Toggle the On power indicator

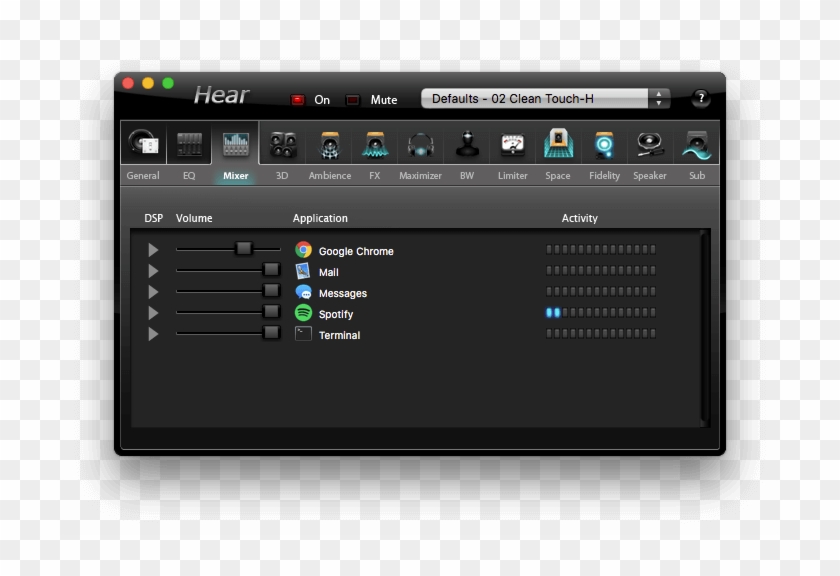(298, 100)
